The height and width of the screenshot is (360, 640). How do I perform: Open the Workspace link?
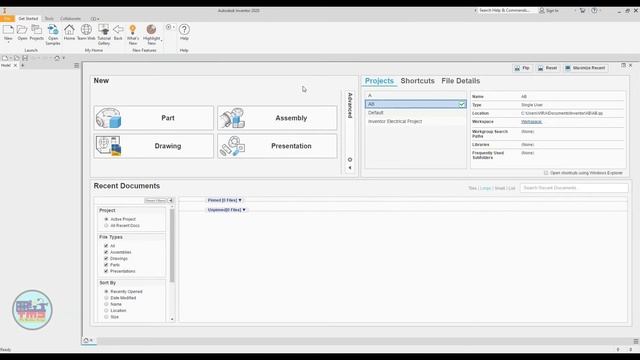[531, 122]
